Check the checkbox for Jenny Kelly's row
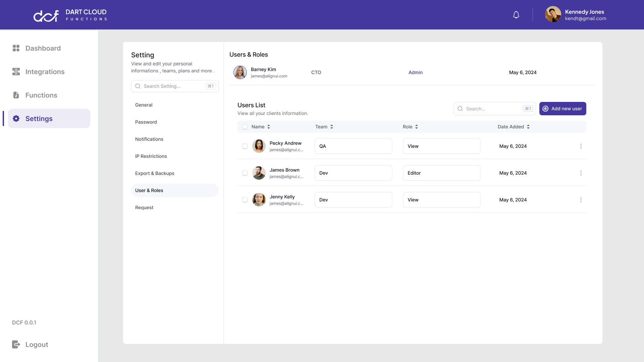644x362 pixels. click(245, 199)
